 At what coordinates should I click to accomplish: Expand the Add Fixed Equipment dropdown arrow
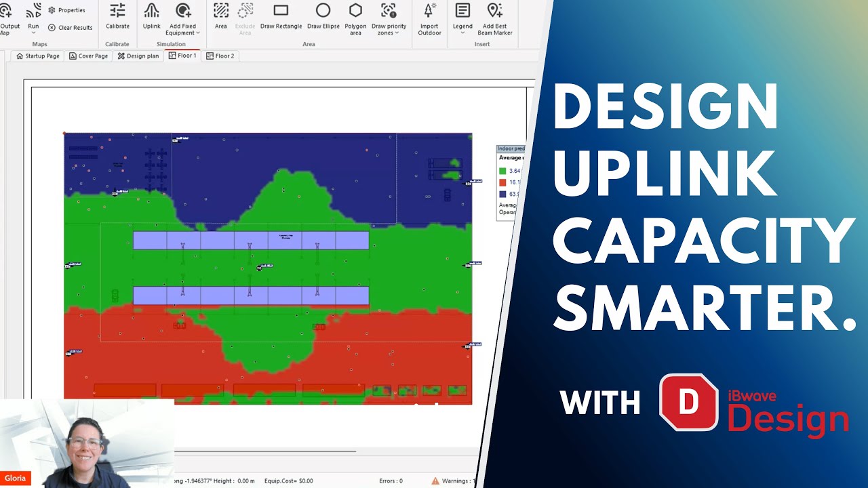(x=197, y=33)
